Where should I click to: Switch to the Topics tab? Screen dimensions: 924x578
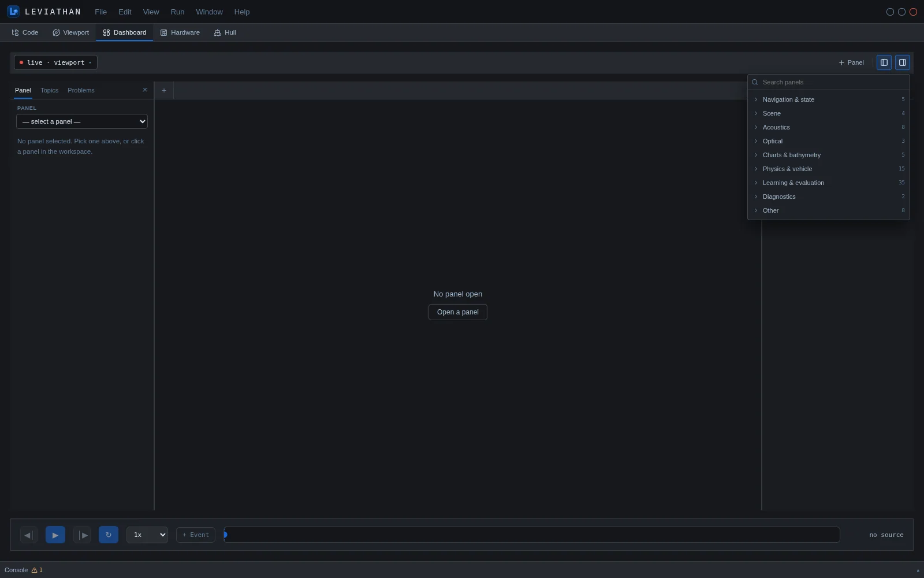(x=50, y=90)
